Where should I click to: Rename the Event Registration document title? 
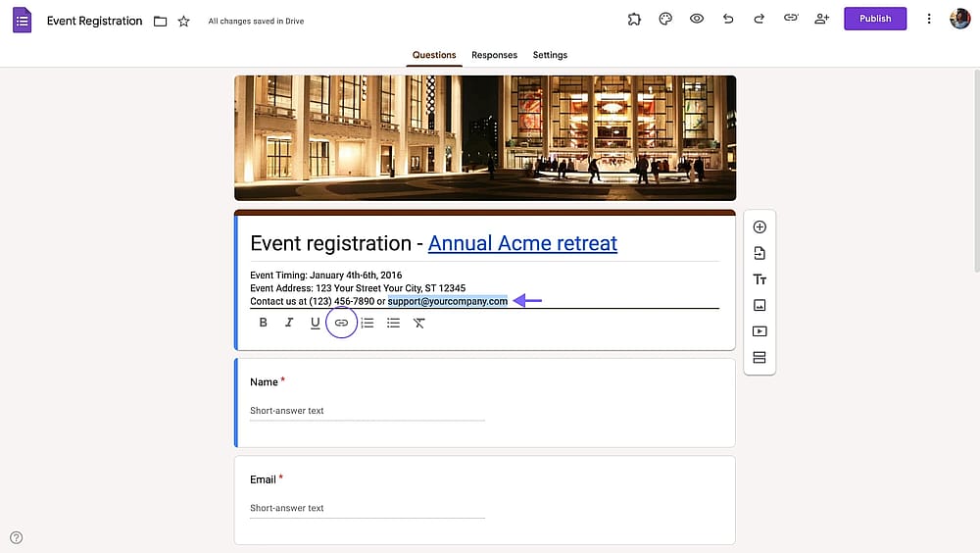[94, 22]
